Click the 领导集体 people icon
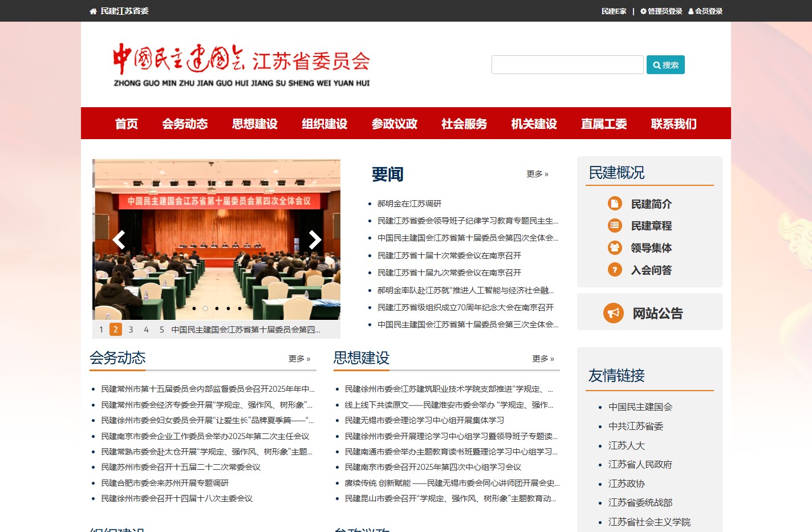 coord(615,247)
